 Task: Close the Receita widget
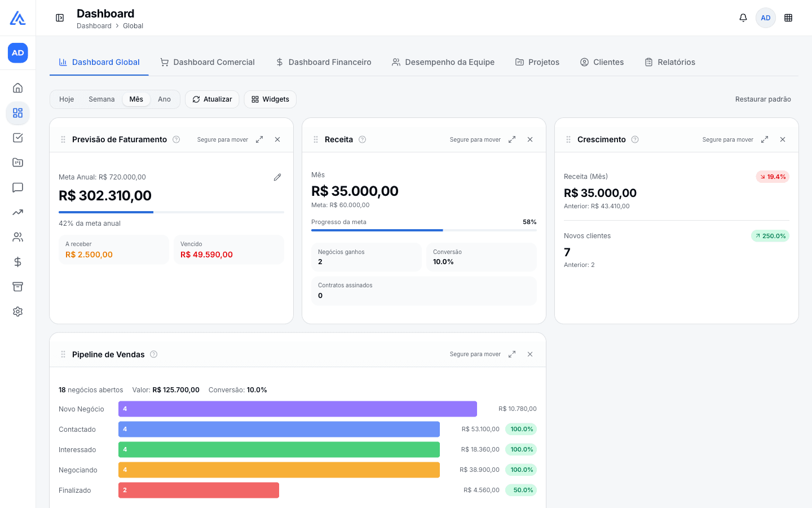coord(530,139)
